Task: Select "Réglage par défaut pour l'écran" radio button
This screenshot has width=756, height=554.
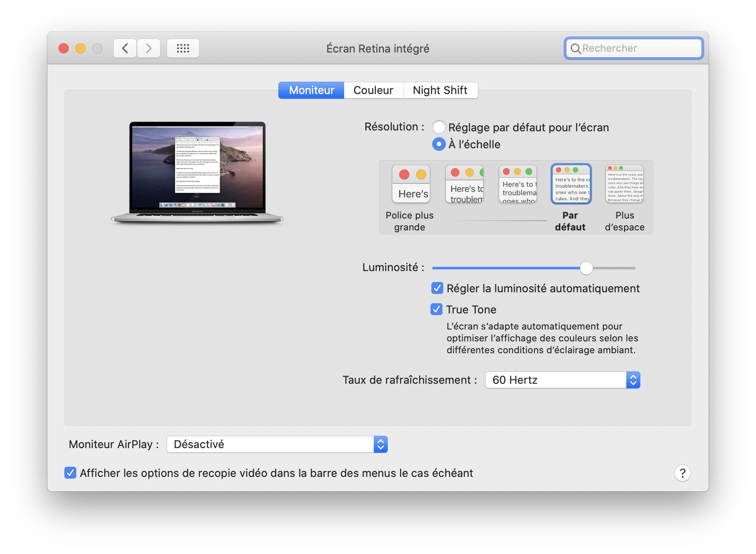Action: [x=439, y=127]
